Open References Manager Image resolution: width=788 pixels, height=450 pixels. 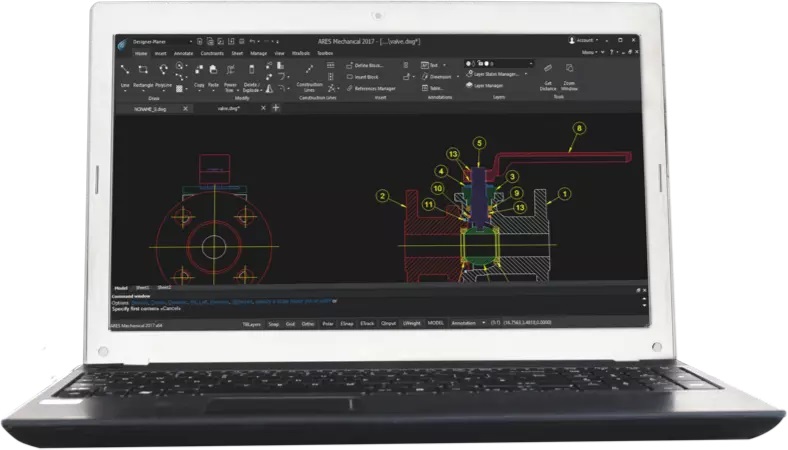pyautogui.click(x=371, y=88)
